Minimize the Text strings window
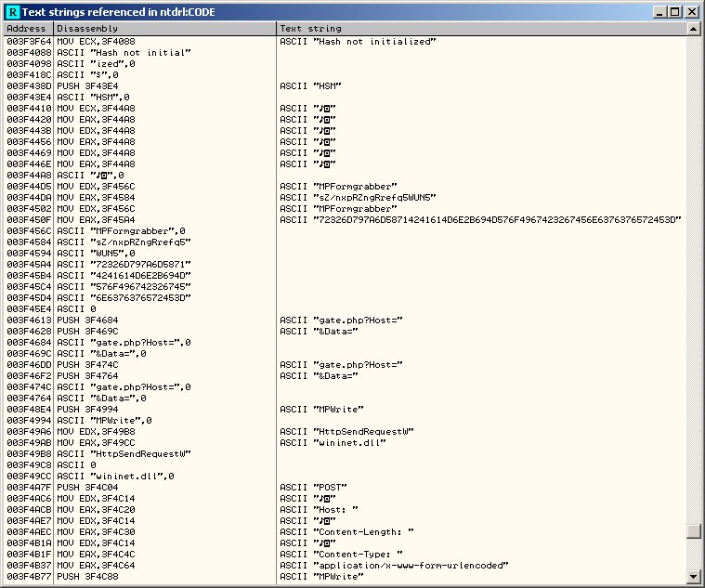 coord(659,12)
